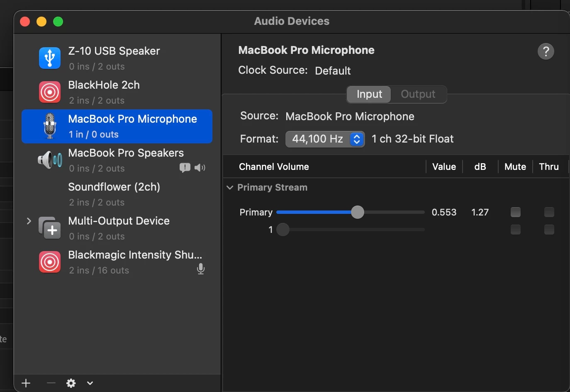
Task: Click the MacBook Pro Speakers icon
Action: click(50, 160)
